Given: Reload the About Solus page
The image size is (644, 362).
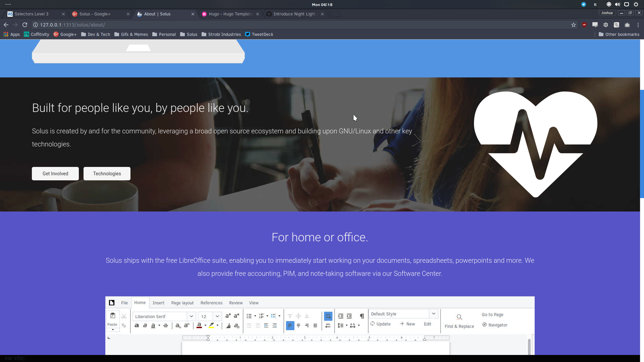Looking at the screenshot, I should pos(25,25).
